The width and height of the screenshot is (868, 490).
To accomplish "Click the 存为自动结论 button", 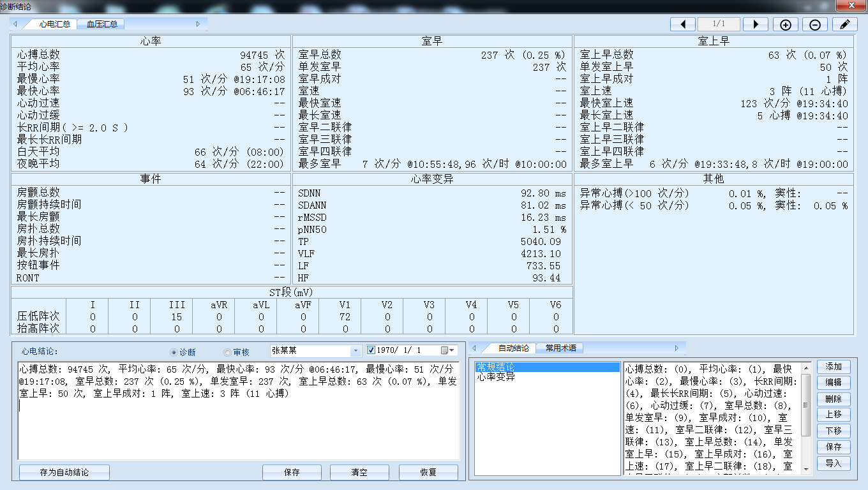I will tap(64, 473).
